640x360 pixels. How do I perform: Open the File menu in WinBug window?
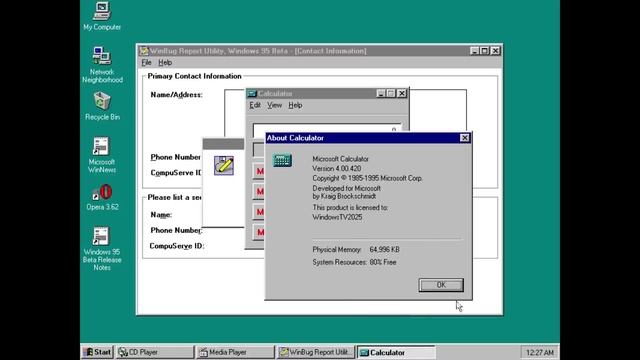tap(147, 62)
